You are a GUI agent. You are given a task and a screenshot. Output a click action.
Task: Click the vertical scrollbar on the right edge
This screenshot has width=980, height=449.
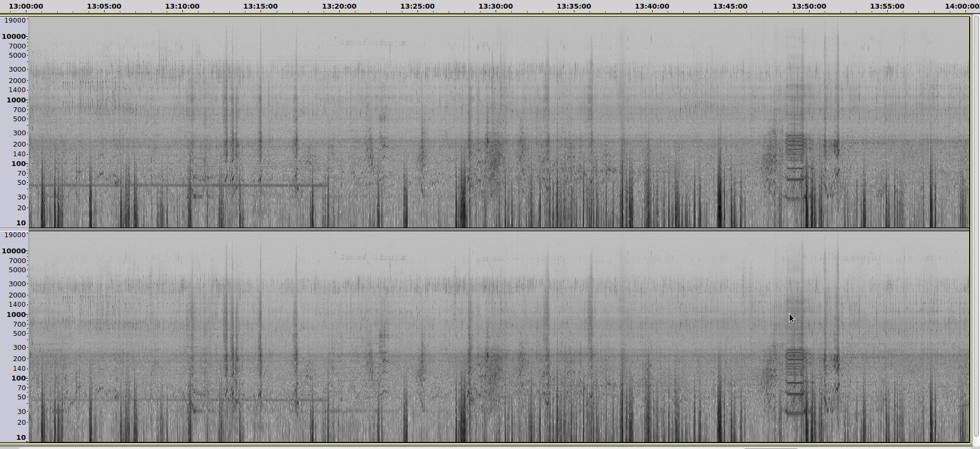point(975,226)
